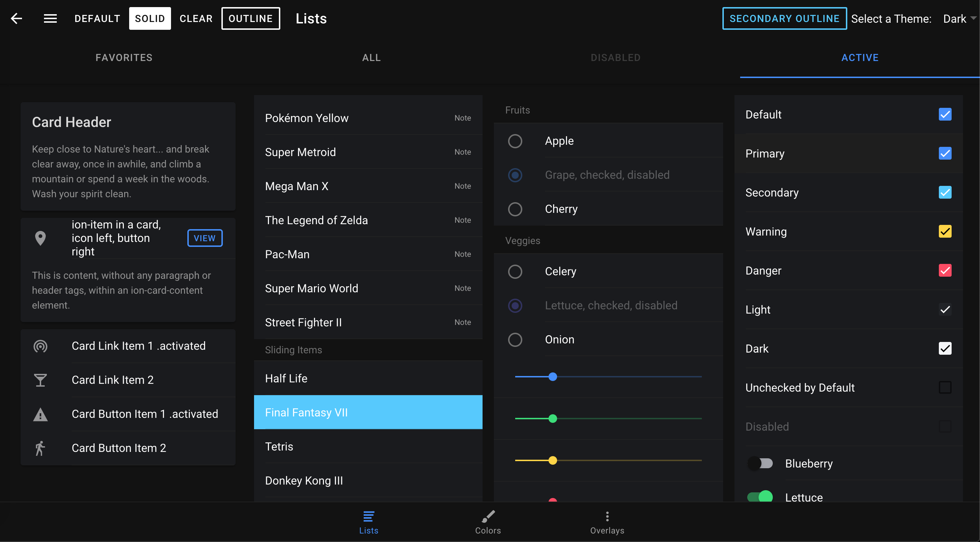
Task: Click the cocktail glass icon beside Card Link Item 2
Action: coord(40,380)
